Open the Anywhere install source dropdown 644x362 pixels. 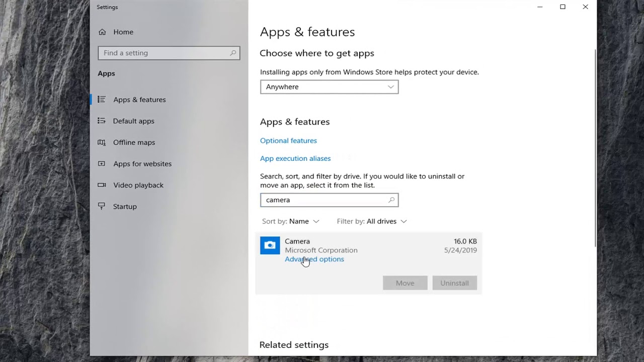329,86
